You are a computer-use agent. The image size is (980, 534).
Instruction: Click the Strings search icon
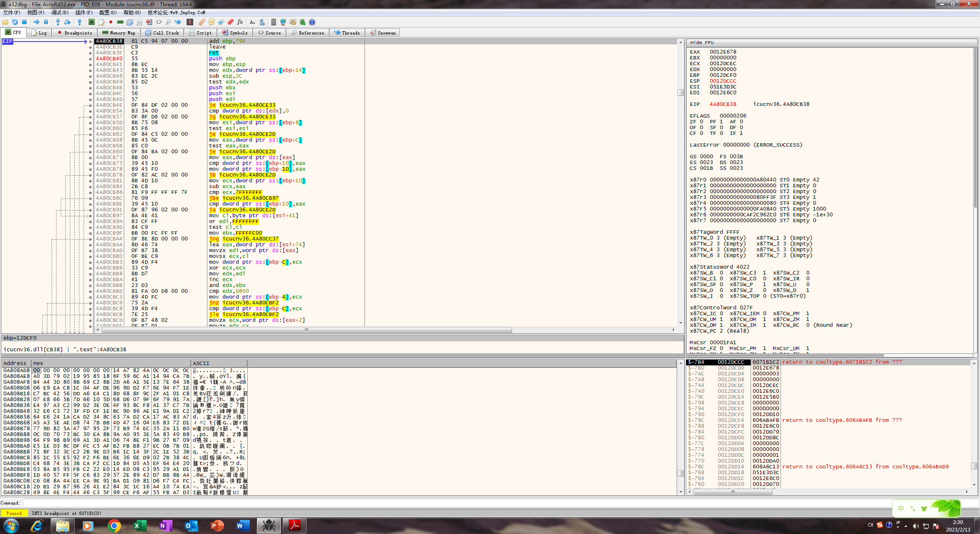(x=252, y=22)
